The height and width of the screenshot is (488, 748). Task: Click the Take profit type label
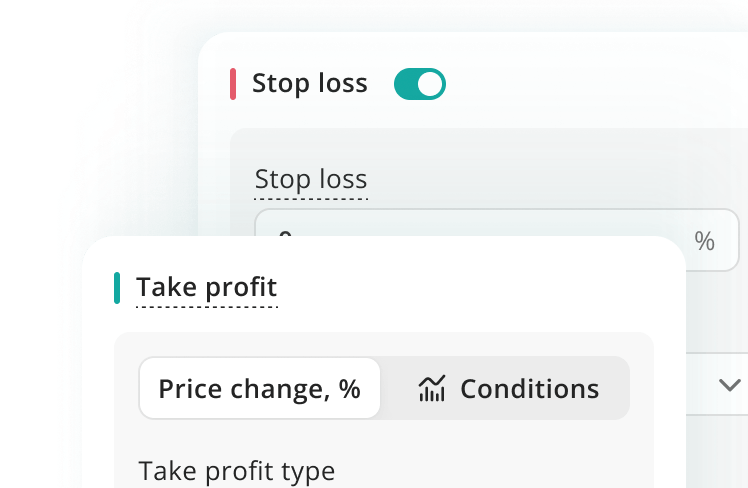237,470
